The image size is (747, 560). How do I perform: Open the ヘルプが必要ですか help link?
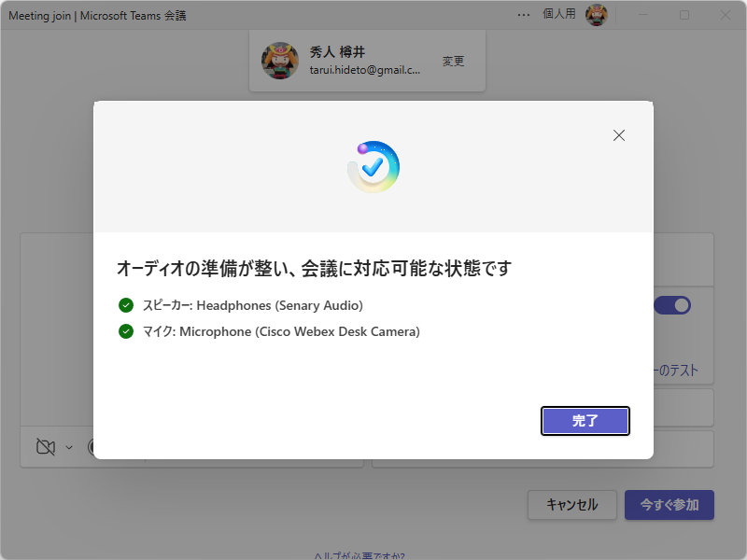tap(359, 555)
